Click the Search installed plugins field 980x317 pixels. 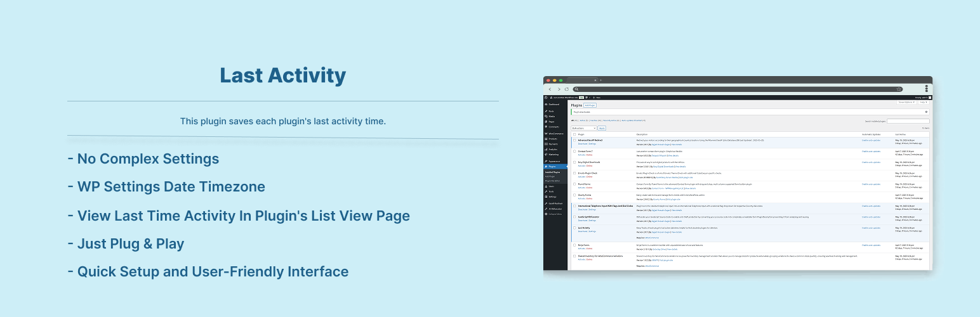point(908,121)
